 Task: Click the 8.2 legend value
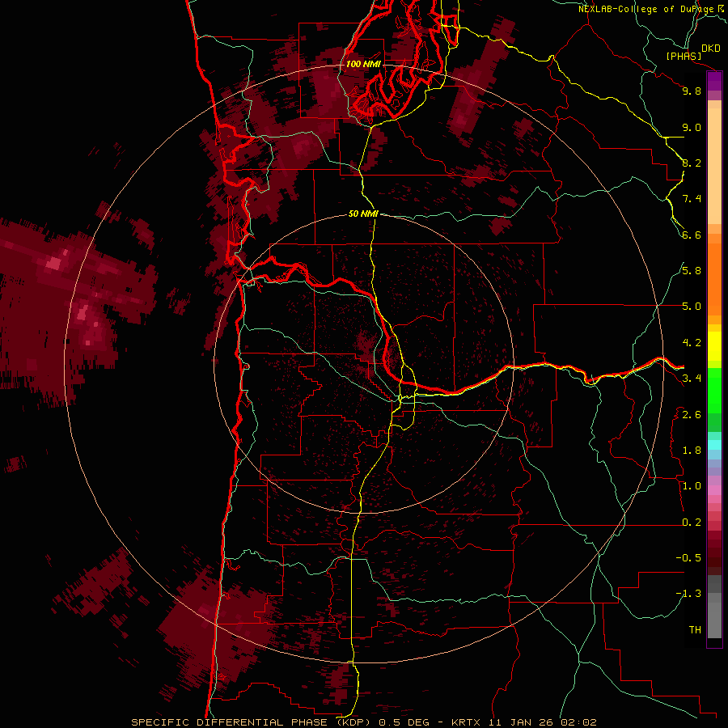(692, 163)
